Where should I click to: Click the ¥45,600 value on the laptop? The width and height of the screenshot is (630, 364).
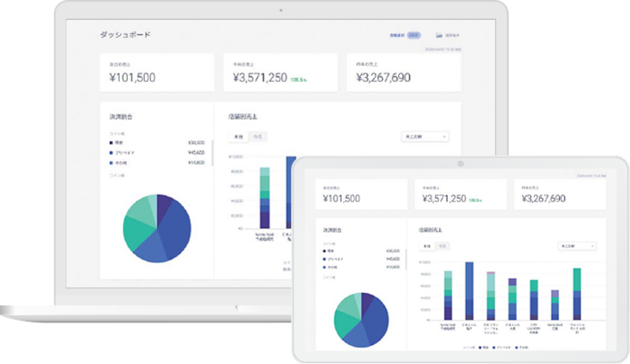(196, 152)
